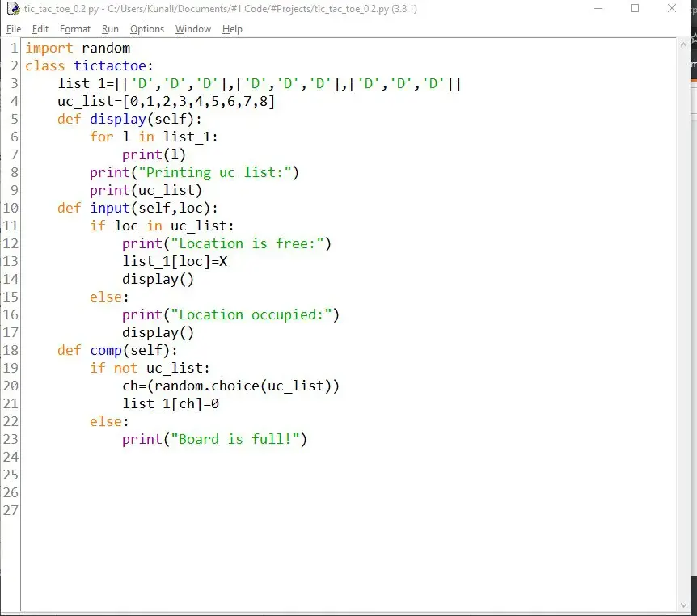Screen dimensions: 697x616
Task: Click 'display()' on line 17
Action: (x=158, y=332)
